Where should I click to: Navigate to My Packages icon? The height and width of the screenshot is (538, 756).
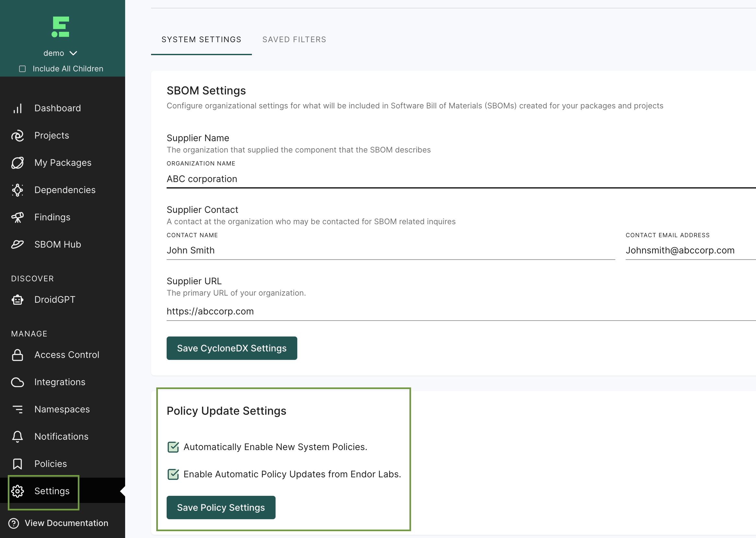pos(18,163)
